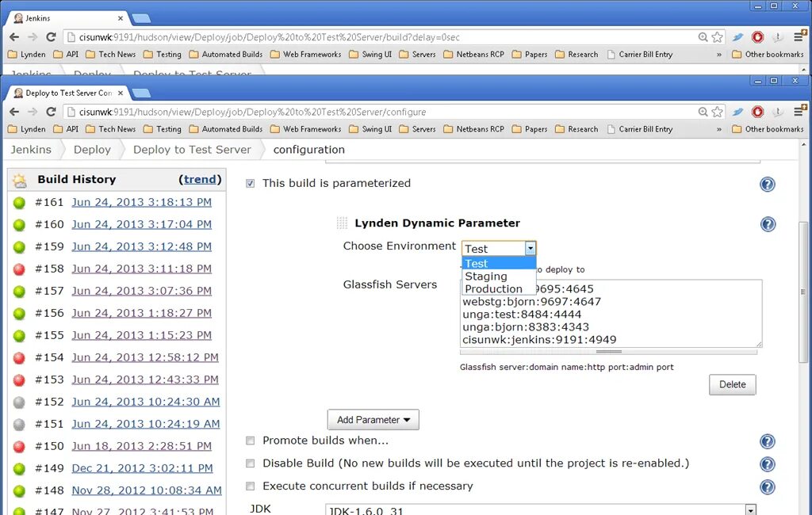Select Test option in the environment list
This screenshot has width=812, height=515.
(x=499, y=264)
